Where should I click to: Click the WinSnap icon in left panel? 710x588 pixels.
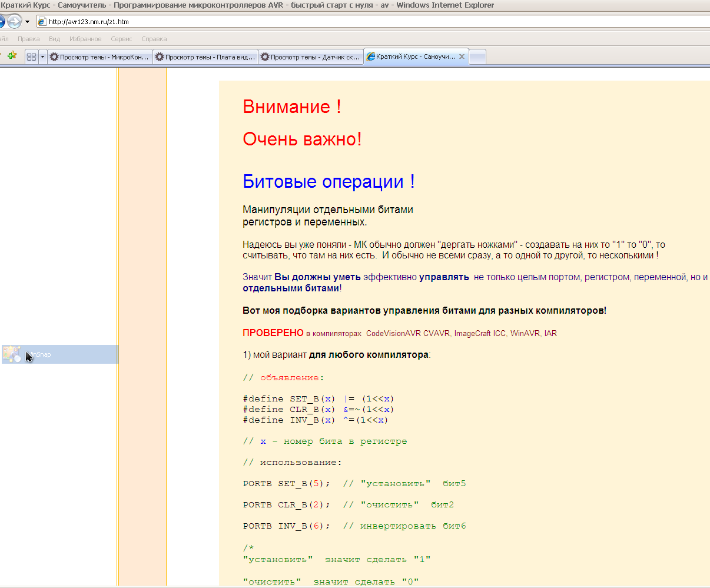12,354
